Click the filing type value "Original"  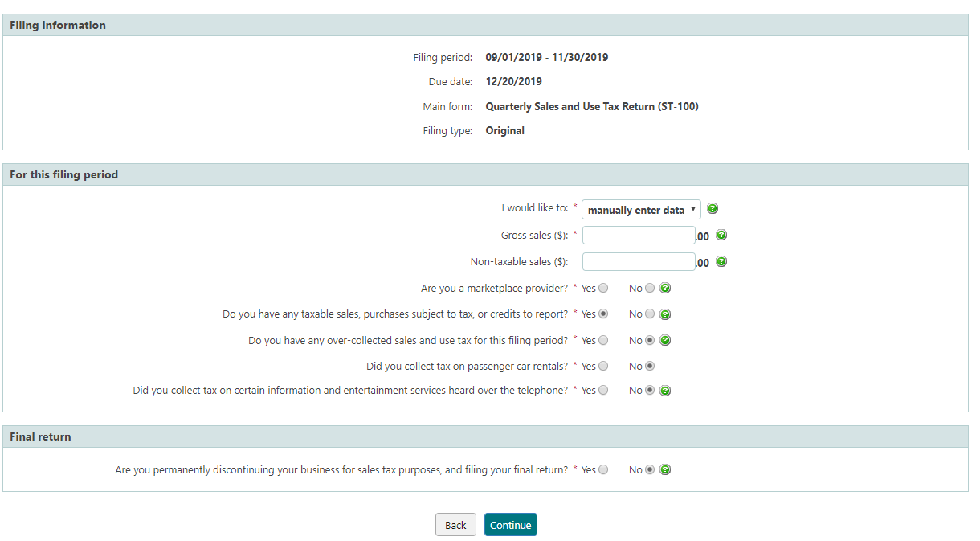tap(505, 131)
